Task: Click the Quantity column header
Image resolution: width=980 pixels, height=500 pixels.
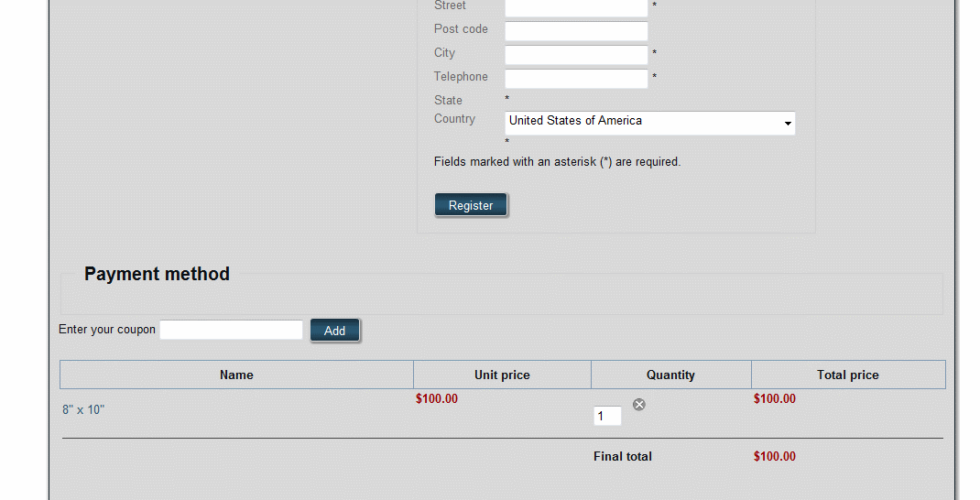Action: [x=670, y=375]
